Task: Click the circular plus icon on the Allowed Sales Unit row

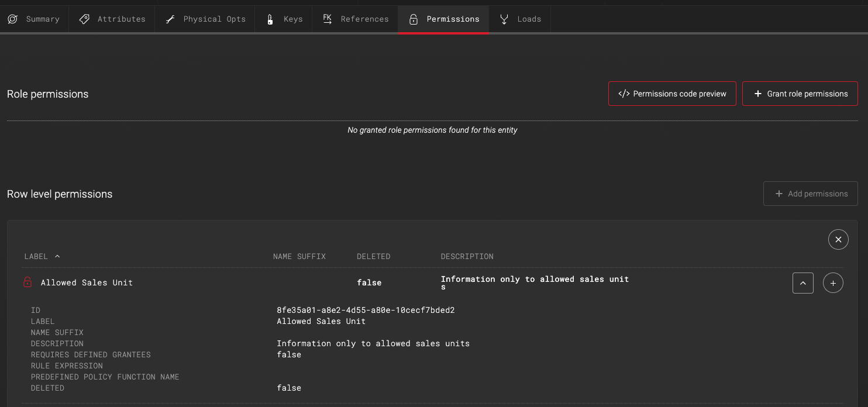Action: tap(833, 282)
